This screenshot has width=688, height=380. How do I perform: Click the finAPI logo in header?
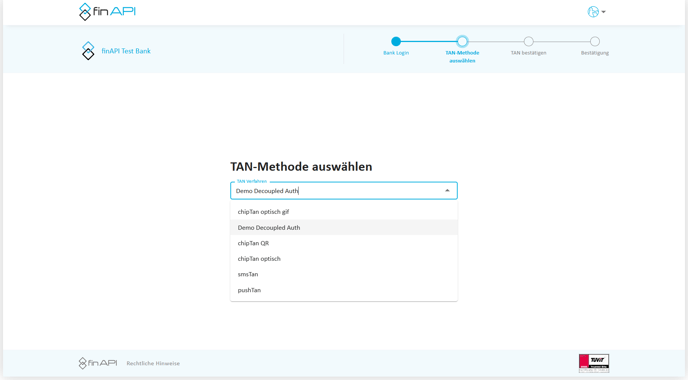pos(107,11)
